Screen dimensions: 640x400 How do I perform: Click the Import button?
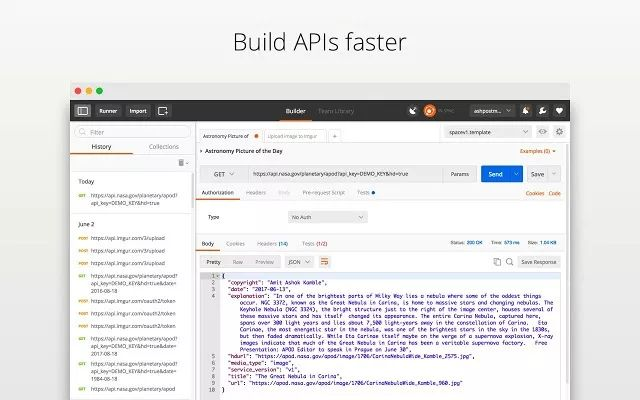(x=138, y=111)
